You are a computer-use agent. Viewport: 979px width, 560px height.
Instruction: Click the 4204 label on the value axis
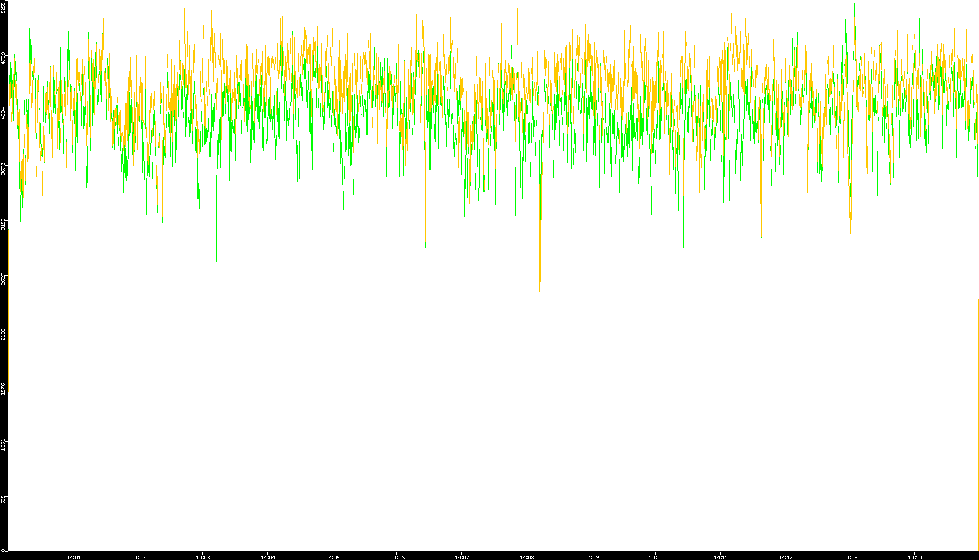[4, 113]
